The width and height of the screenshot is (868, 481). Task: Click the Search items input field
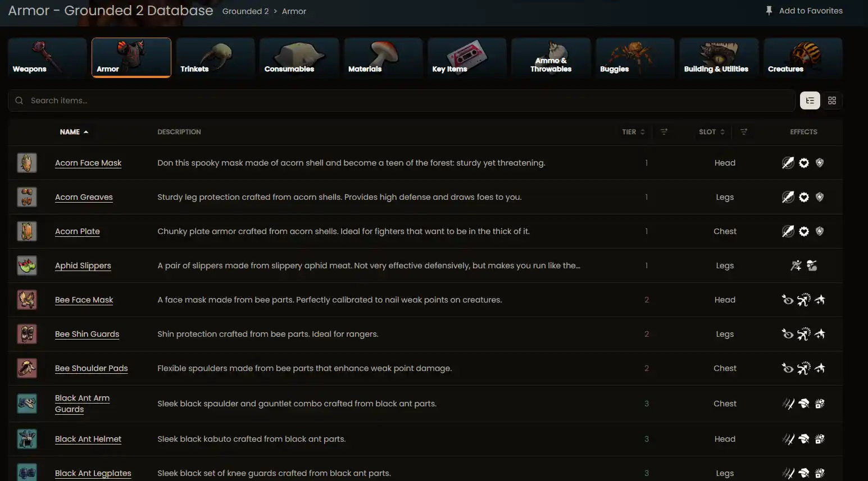[x=401, y=100]
